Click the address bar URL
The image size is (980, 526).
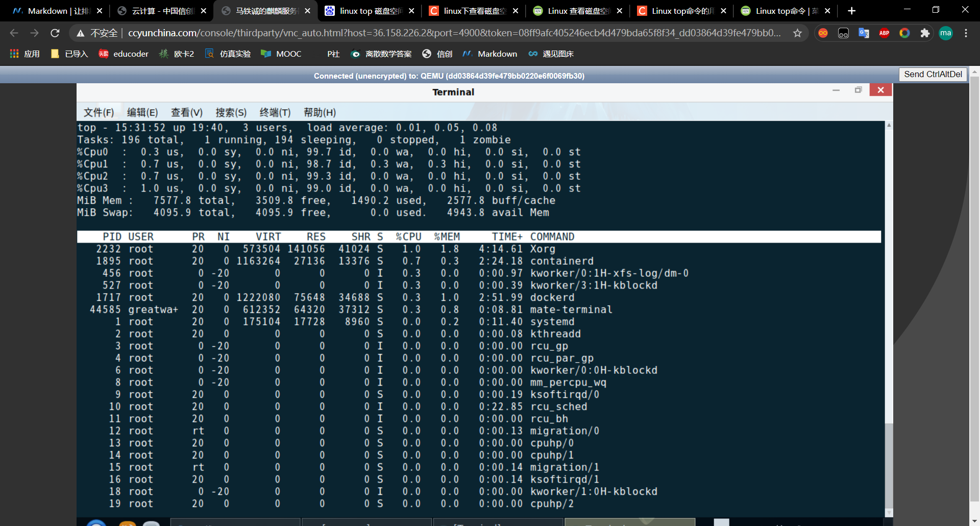tap(454, 33)
